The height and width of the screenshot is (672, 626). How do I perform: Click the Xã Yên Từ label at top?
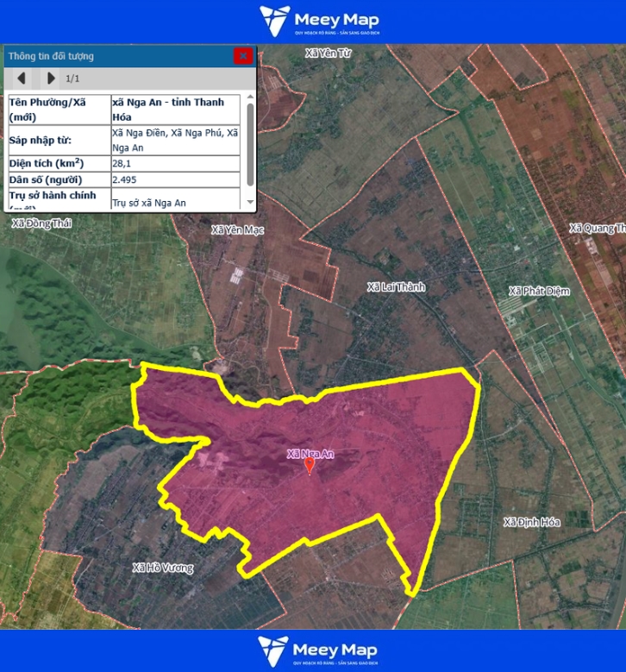click(329, 53)
